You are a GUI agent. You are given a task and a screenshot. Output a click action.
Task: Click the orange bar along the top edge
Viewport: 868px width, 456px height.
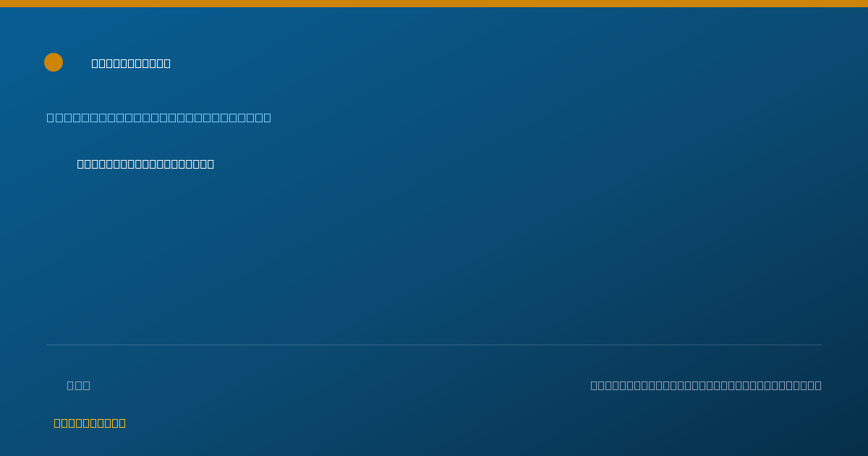pyautogui.click(x=434, y=4)
